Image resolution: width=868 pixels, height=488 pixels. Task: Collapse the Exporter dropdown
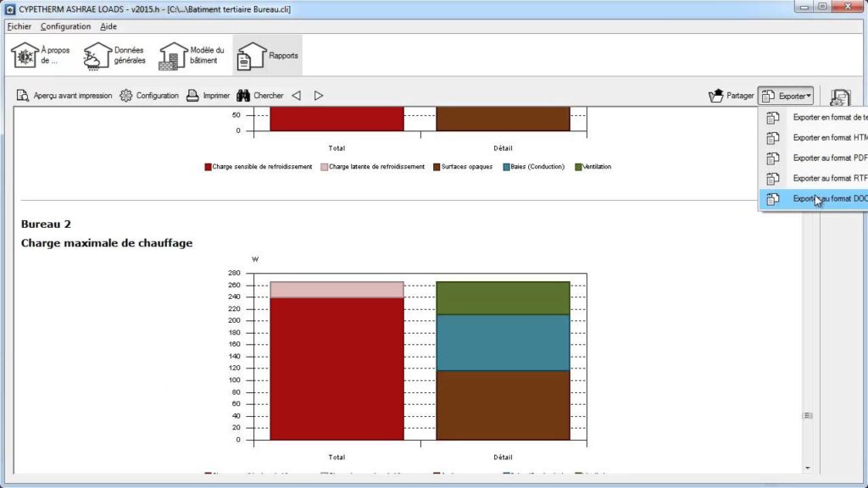click(x=786, y=96)
